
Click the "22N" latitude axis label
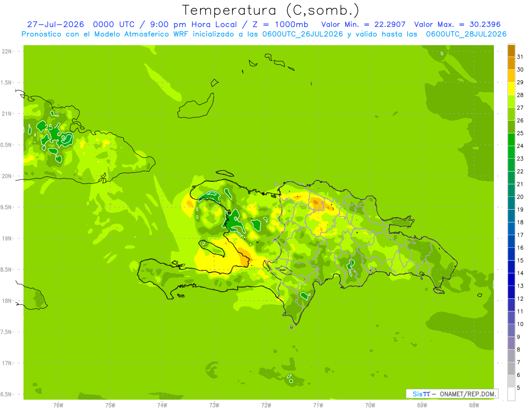pyautogui.click(x=7, y=51)
